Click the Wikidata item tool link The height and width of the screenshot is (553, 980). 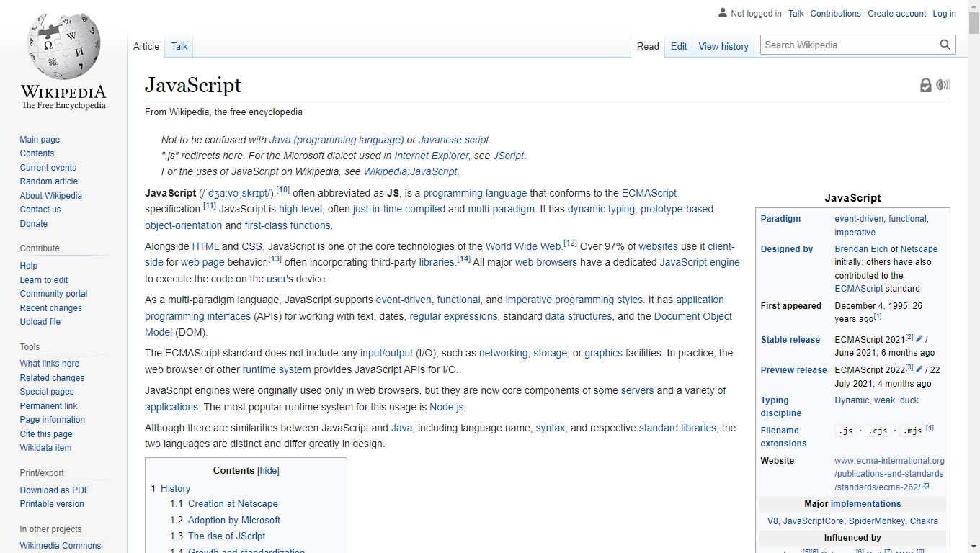pos(45,447)
